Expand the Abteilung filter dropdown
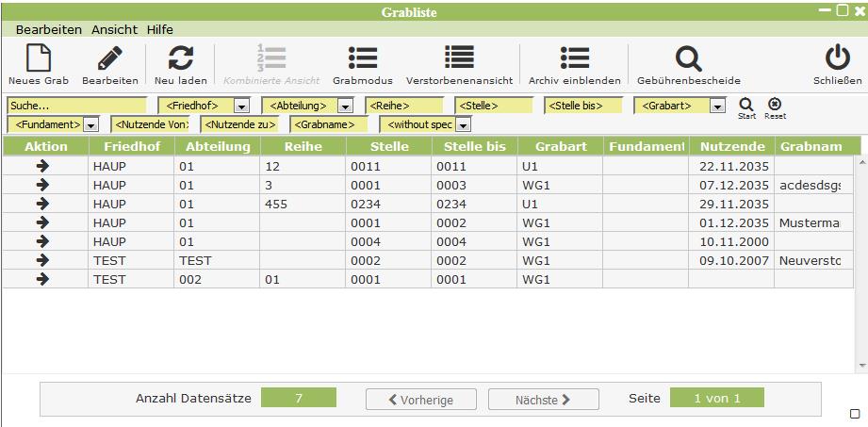868x427 pixels. 345,107
